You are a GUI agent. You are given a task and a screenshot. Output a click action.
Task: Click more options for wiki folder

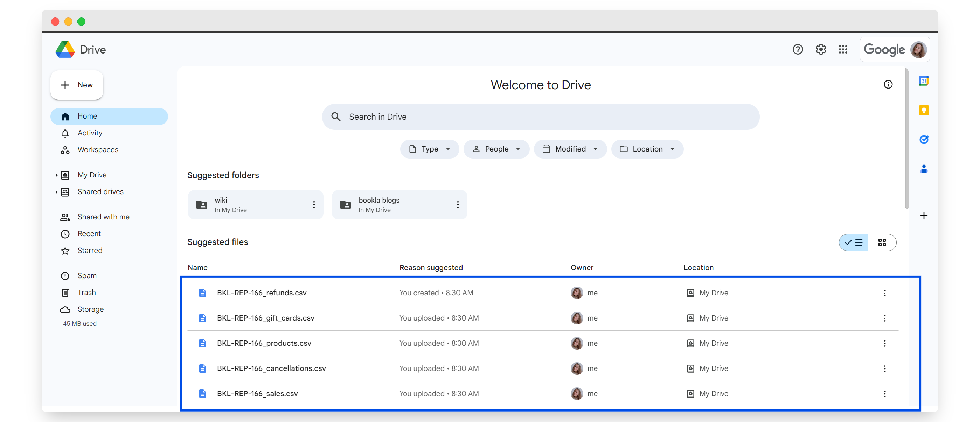click(313, 205)
